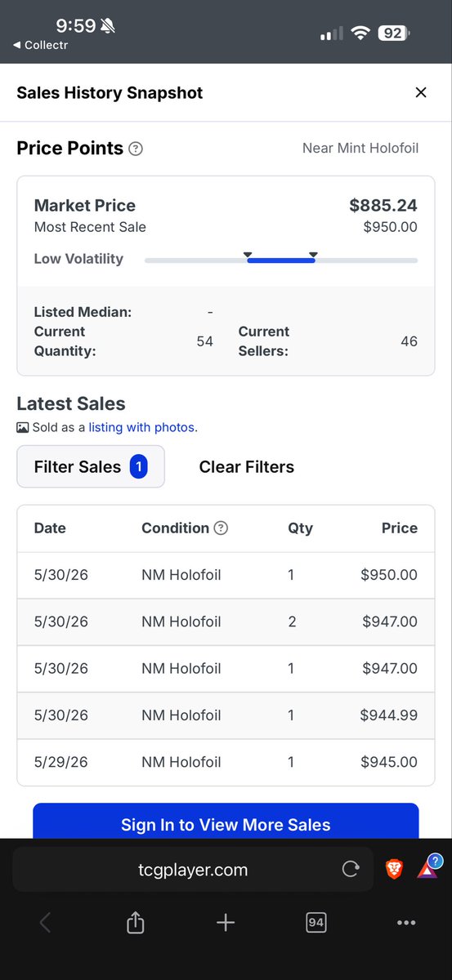
Task: Tap the image icon beside Sold as a
Action: (x=23, y=427)
